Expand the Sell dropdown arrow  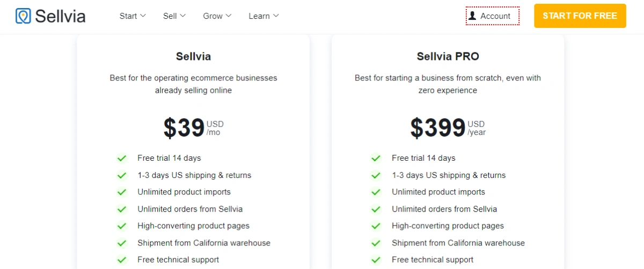182,16
